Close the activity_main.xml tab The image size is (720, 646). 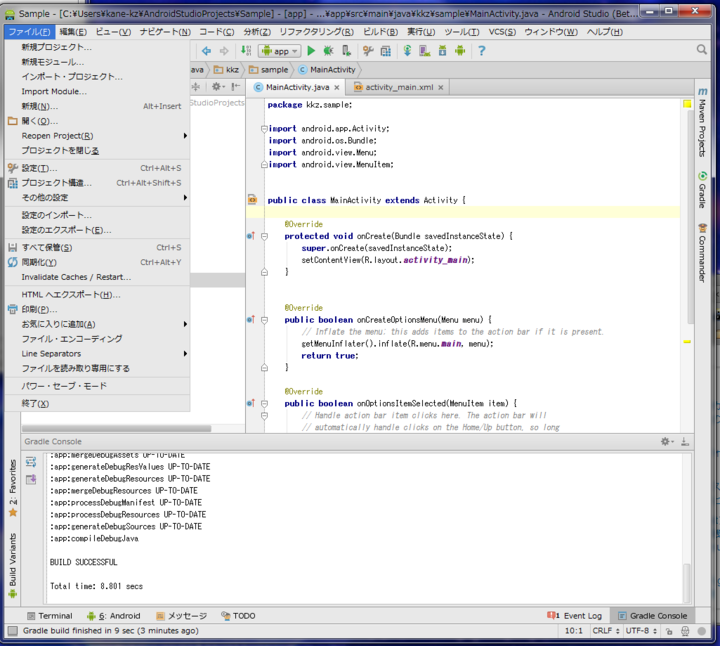pyautogui.click(x=440, y=88)
